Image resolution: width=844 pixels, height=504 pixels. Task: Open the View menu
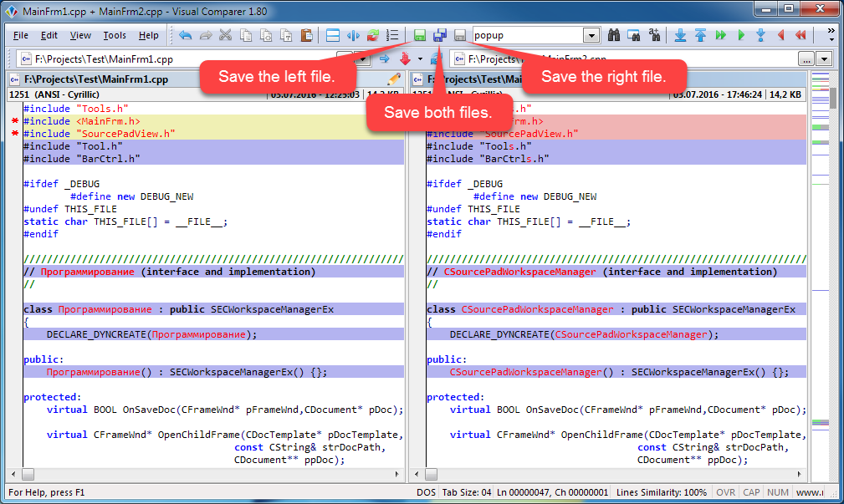[80, 36]
